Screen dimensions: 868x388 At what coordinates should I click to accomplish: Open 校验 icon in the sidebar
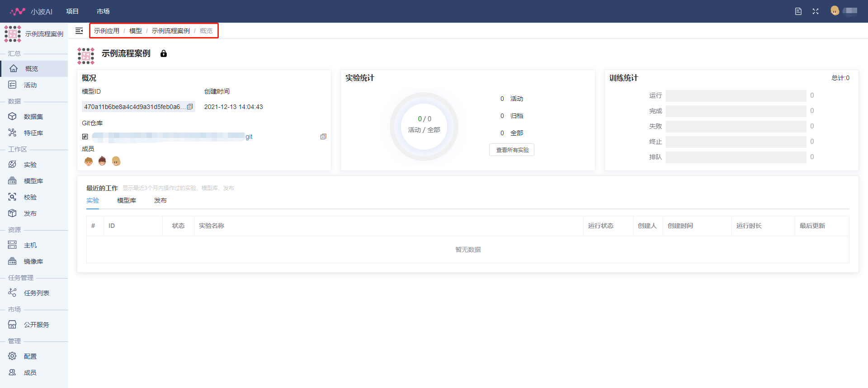(12, 197)
